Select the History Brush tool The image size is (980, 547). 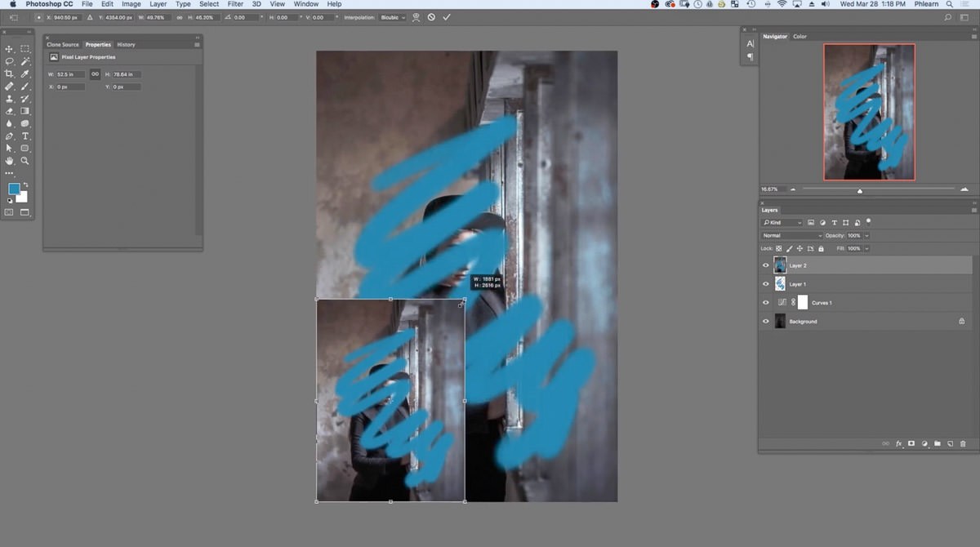coord(25,99)
